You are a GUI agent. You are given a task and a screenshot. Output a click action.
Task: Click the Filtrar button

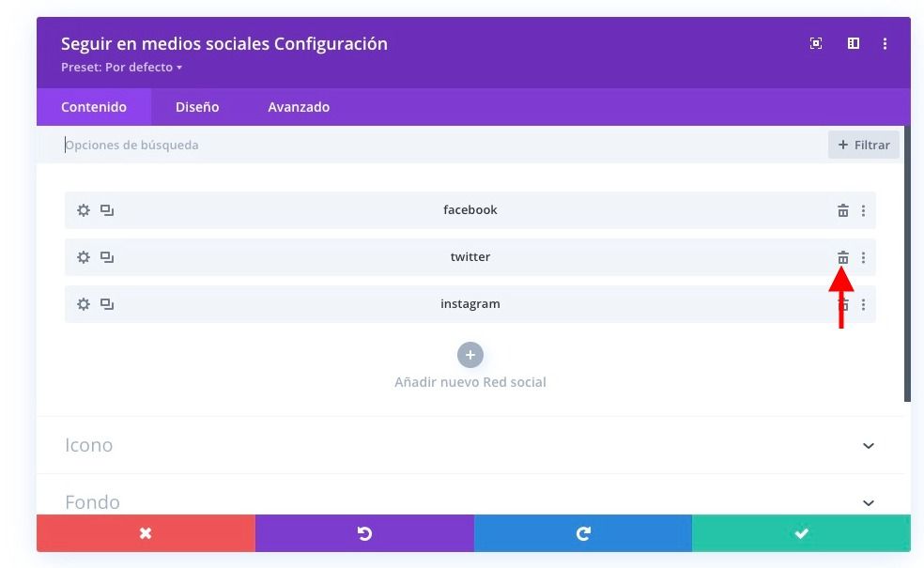point(863,145)
